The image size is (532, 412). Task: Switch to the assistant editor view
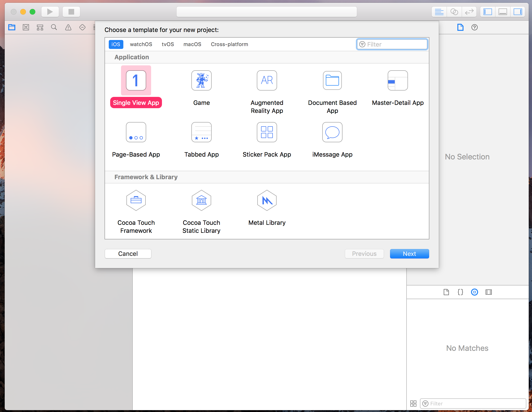(x=454, y=12)
